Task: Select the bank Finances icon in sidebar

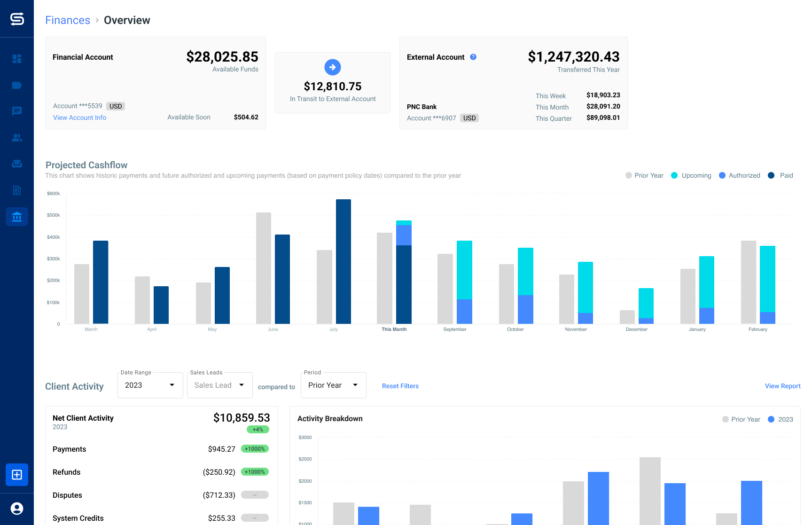Action: click(x=17, y=217)
